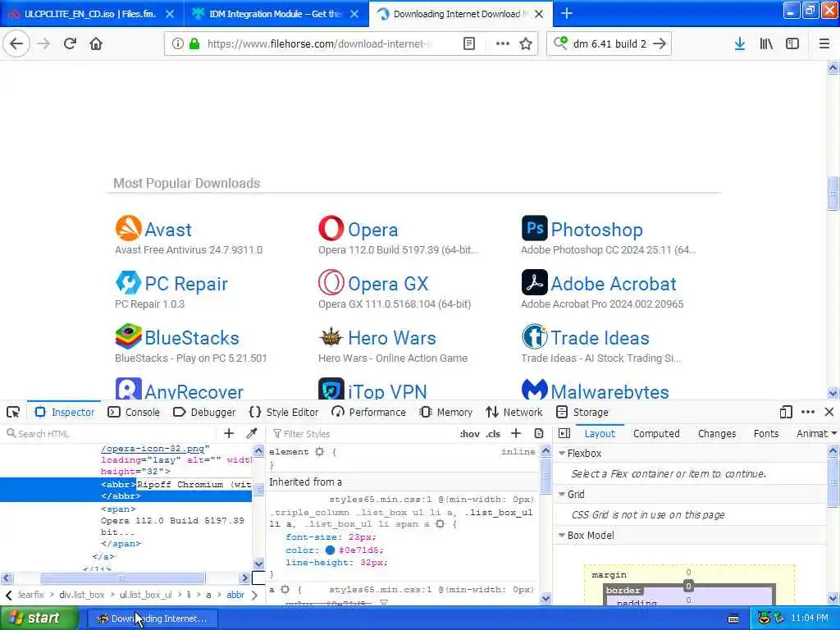Viewport: 840px width, 630px height.
Task: Toggle responsive design mode icon
Action: [x=785, y=412]
